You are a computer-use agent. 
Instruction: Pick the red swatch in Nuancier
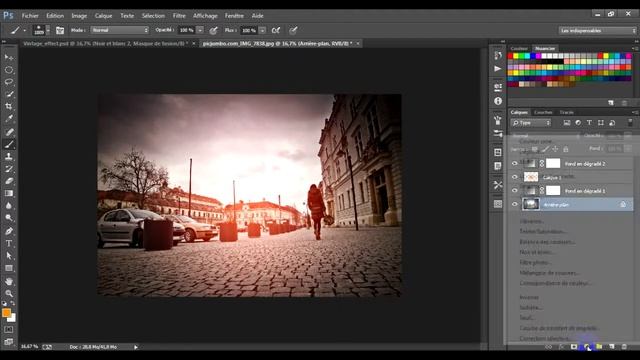click(510, 56)
